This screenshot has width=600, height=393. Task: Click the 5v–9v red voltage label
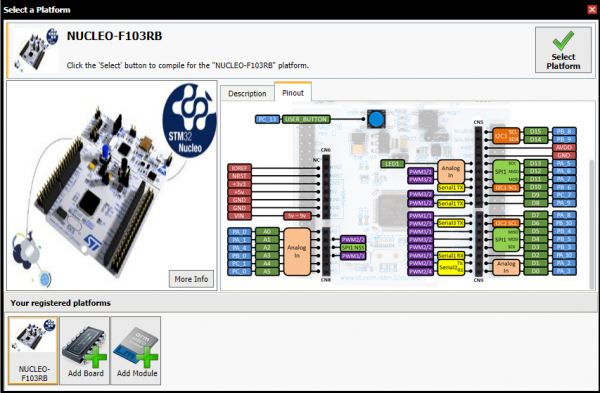297,216
